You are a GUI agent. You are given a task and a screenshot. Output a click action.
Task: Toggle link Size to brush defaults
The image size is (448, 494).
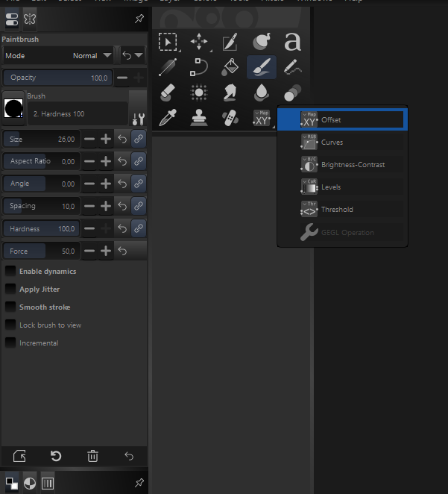[139, 139]
